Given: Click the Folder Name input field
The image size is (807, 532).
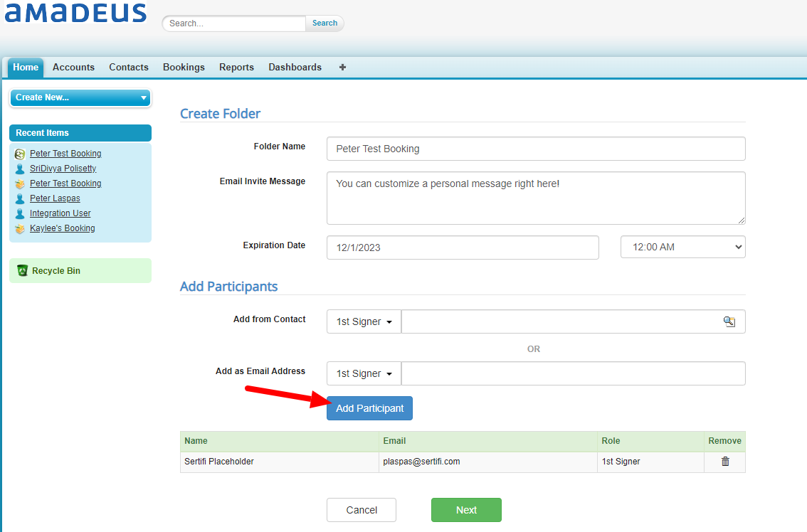Looking at the screenshot, I should tap(536, 149).
